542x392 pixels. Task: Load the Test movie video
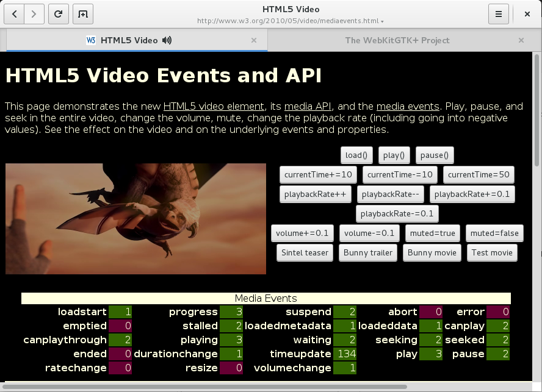click(492, 252)
